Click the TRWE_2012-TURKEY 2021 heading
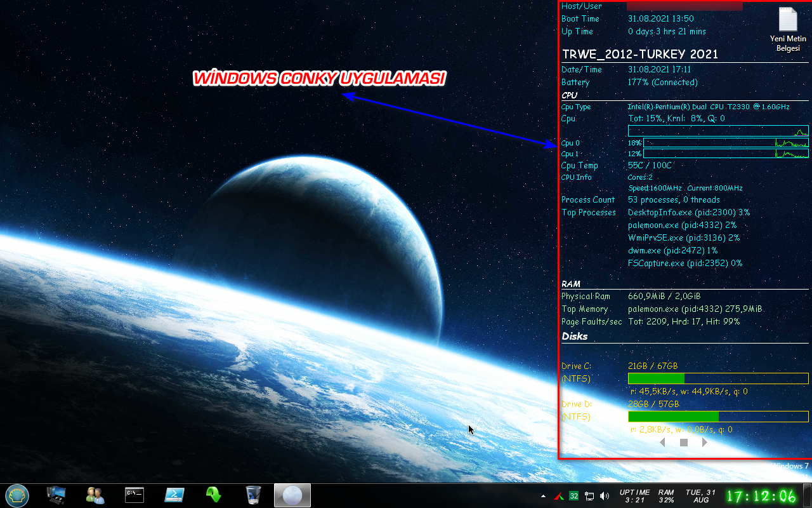This screenshot has height=508, width=812. [640, 54]
